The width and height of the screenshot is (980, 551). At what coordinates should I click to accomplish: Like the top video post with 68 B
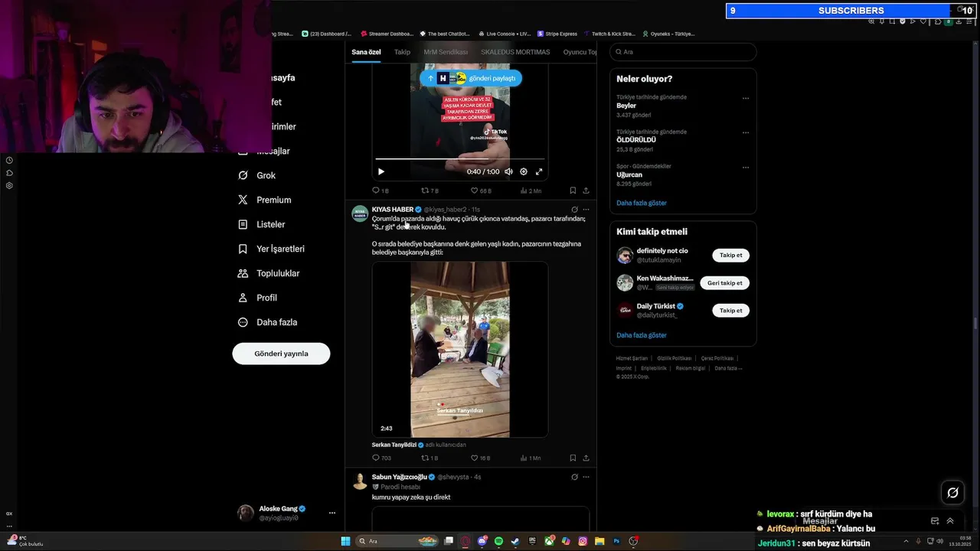[x=481, y=191]
